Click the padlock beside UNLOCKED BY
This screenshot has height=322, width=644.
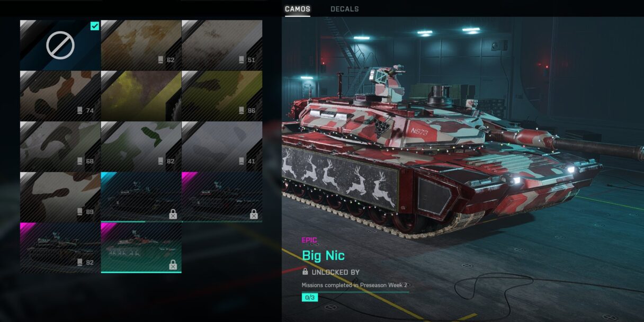305,272
